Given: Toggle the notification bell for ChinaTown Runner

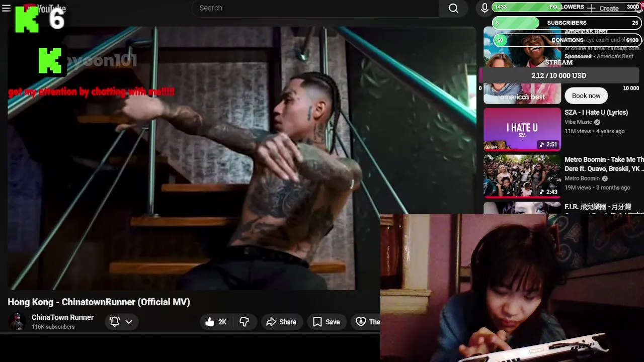Looking at the screenshot, I should [115, 322].
